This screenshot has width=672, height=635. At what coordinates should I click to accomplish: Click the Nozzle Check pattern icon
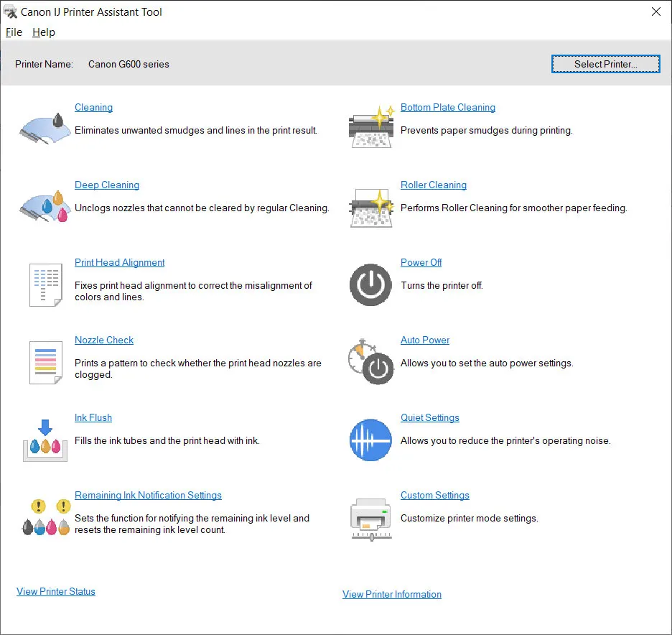(45, 362)
